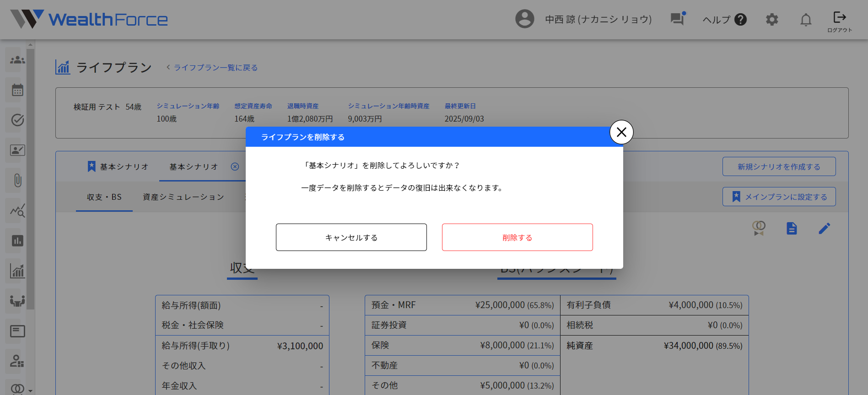Click user name 中西 諒 (ナカニシ リョウ)
This screenshot has width=868, height=395.
[x=598, y=19]
